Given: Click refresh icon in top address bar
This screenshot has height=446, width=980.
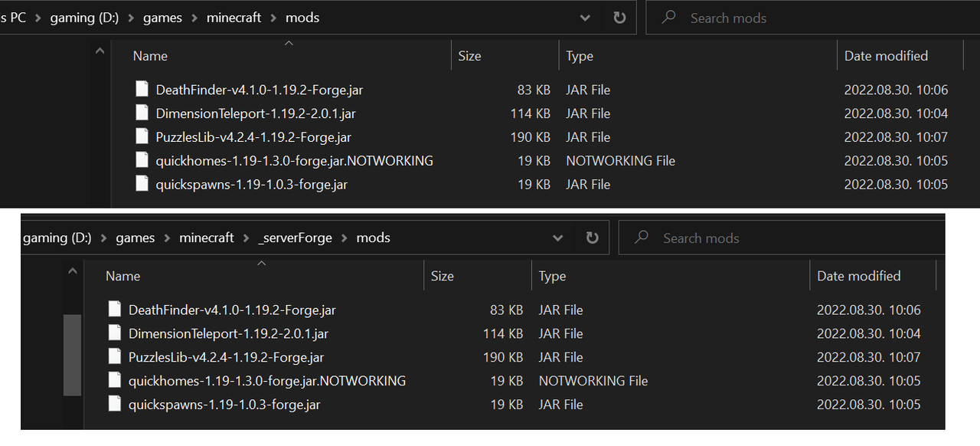Looking at the screenshot, I should [x=619, y=18].
